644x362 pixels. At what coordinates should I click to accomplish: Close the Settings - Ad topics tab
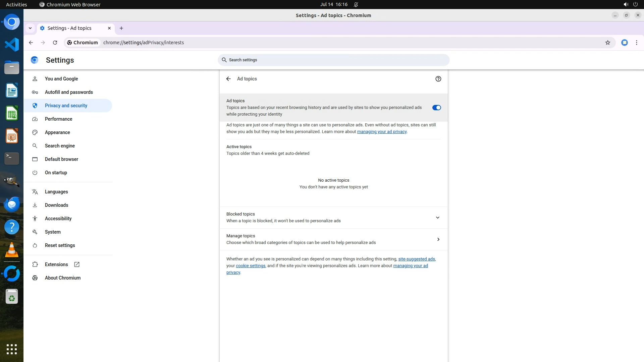(x=109, y=28)
